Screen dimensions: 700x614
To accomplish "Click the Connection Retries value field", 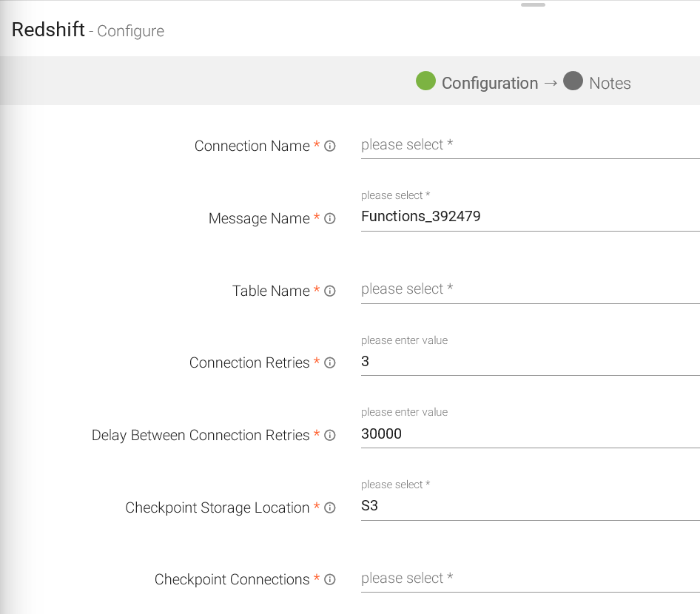I will click(x=529, y=362).
